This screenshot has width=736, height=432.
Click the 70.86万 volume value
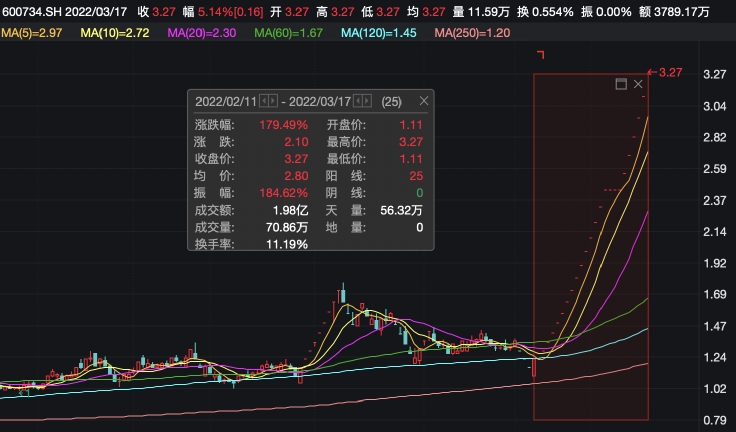(287, 227)
